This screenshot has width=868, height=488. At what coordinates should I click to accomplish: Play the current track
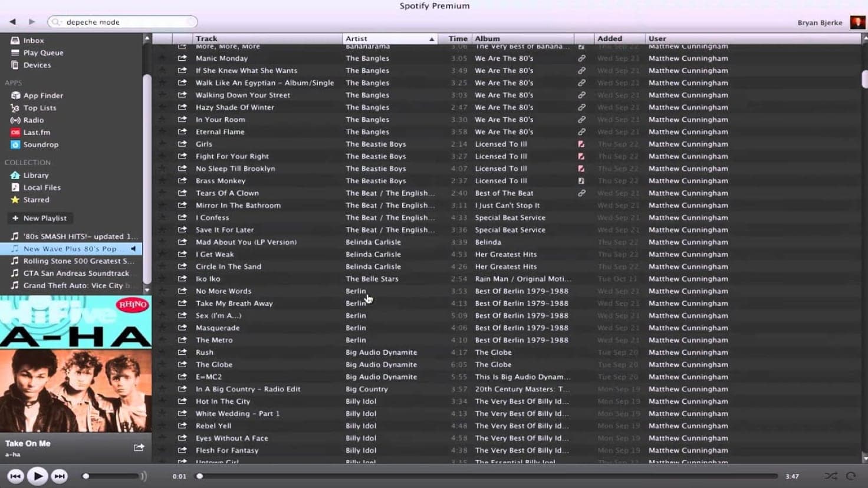(x=37, y=476)
